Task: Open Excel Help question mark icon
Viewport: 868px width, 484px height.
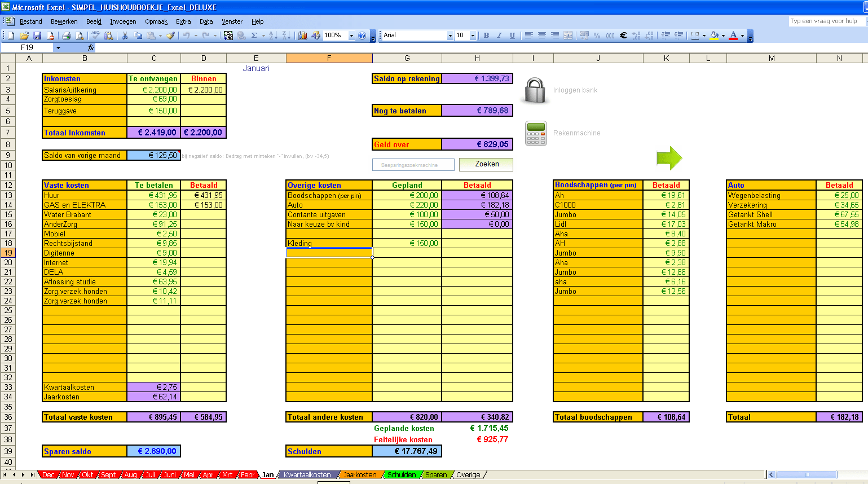Action: [362, 36]
